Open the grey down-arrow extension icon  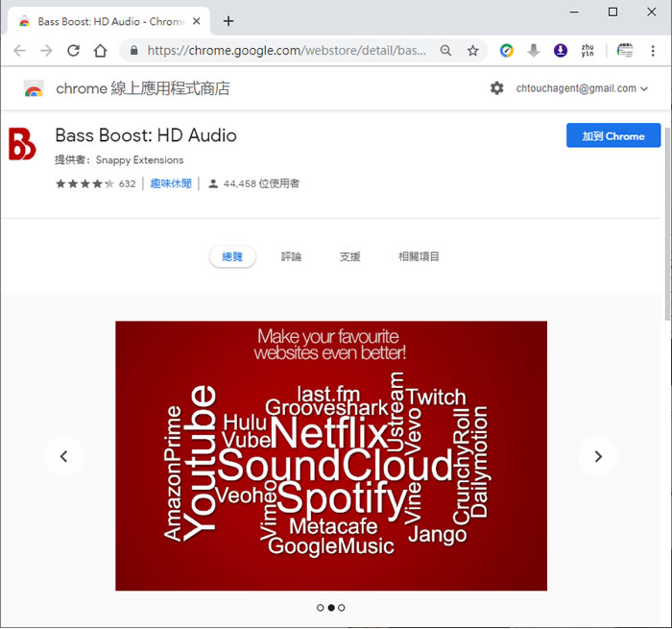(x=534, y=51)
